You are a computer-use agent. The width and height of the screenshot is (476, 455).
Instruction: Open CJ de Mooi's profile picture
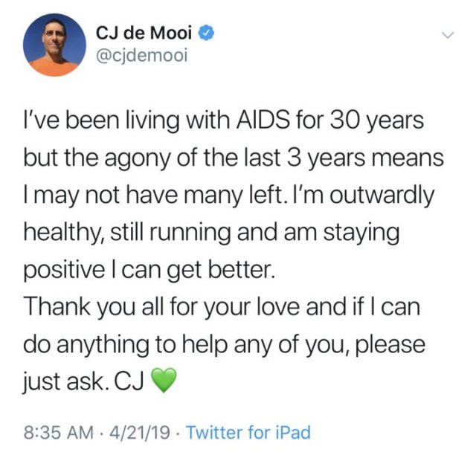52,45
